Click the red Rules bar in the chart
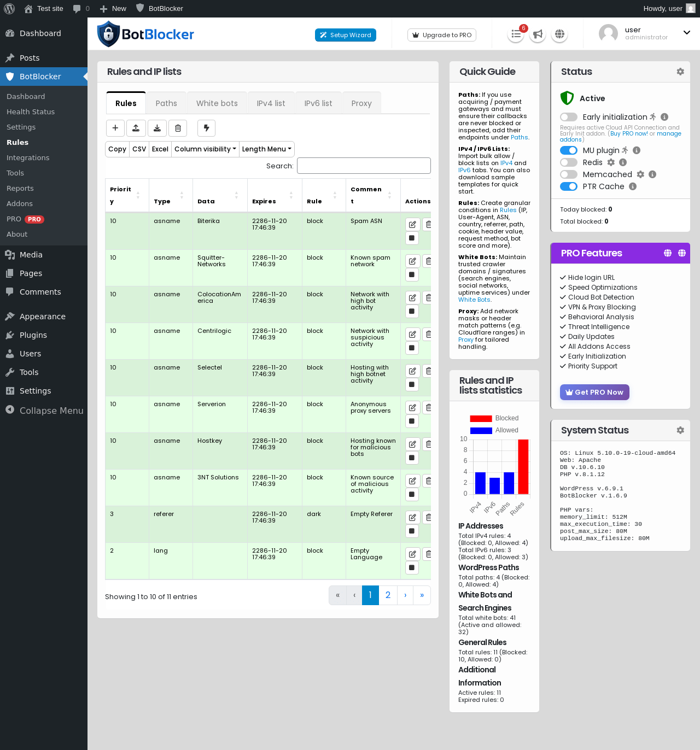Image resolution: width=700 pixels, height=750 pixels. click(523, 467)
